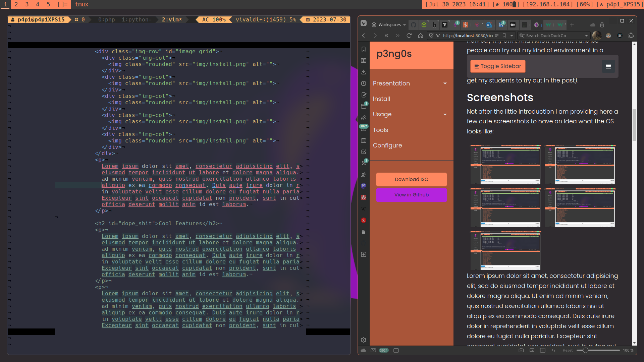Switch to the LinkedIn browser tab

(501, 25)
